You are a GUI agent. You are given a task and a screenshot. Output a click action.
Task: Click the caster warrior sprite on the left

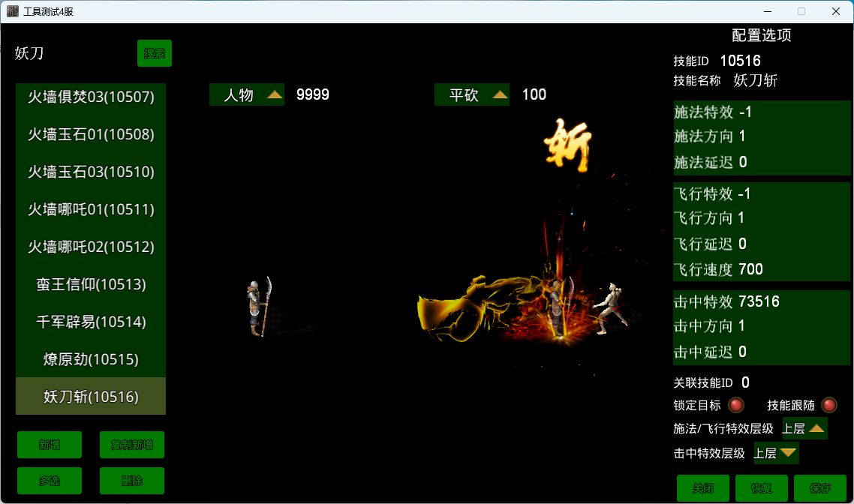point(260,307)
